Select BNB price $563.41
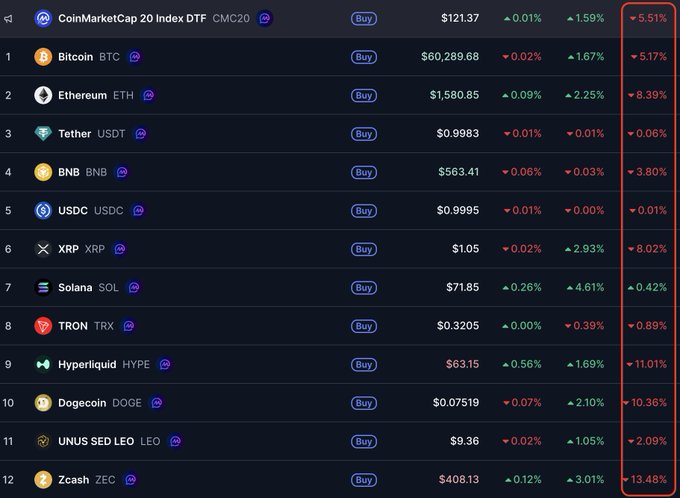The width and height of the screenshot is (680, 498). click(x=458, y=172)
